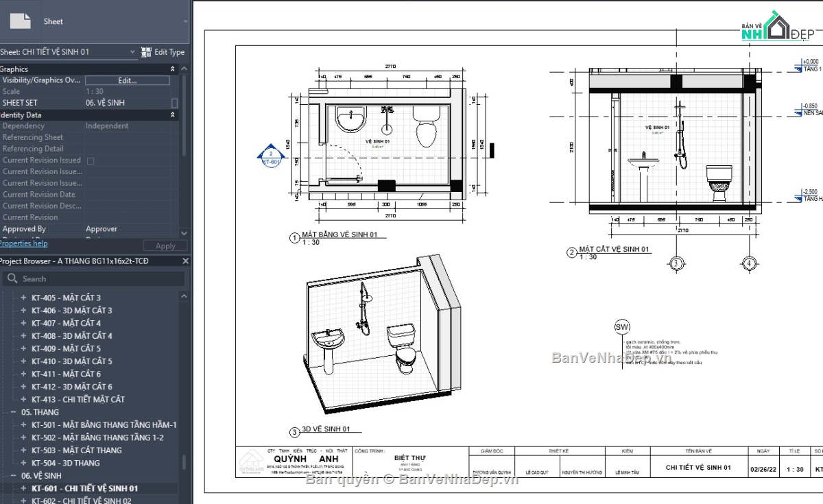823x504 pixels.
Task: Collapse the 05. THANG category
Action: tap(15, 411)
